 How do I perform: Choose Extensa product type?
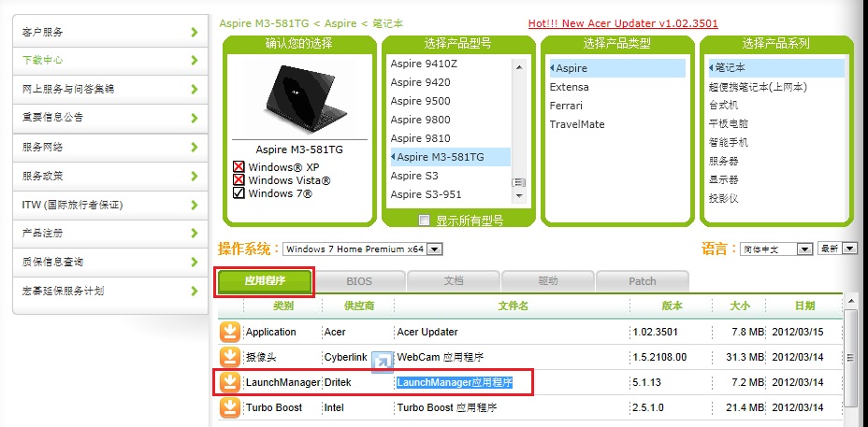(569, 87)
